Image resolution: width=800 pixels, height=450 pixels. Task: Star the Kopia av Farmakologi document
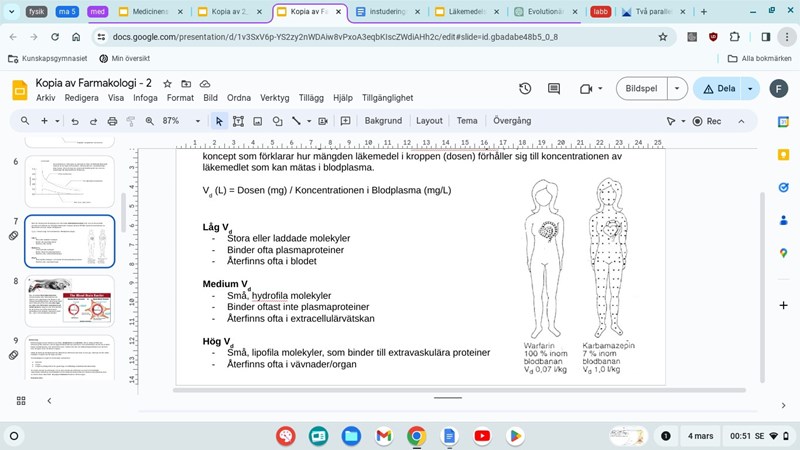(167, 84)
